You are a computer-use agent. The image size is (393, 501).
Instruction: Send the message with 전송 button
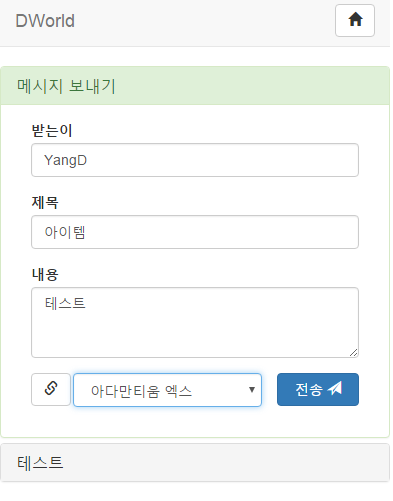(x=318, y=389)
